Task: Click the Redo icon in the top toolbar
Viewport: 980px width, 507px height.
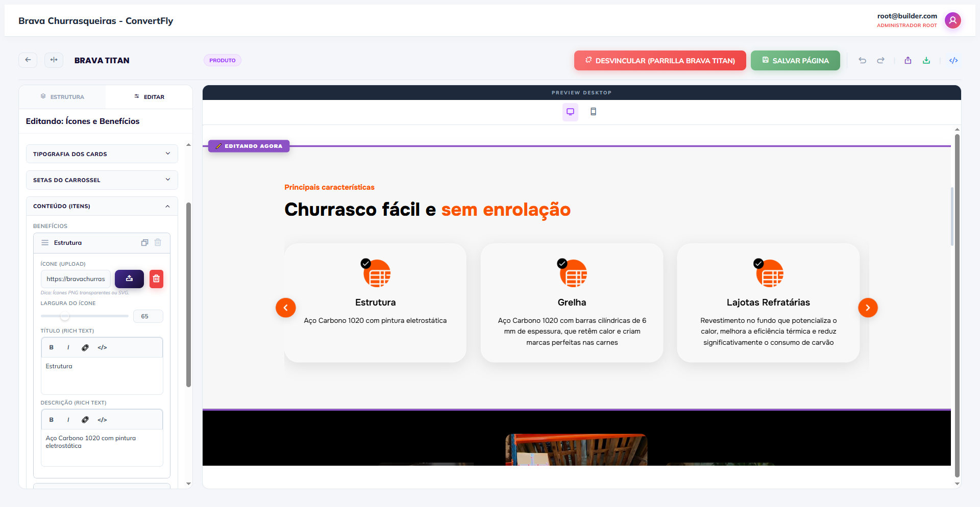Action: tap(881, 60)
